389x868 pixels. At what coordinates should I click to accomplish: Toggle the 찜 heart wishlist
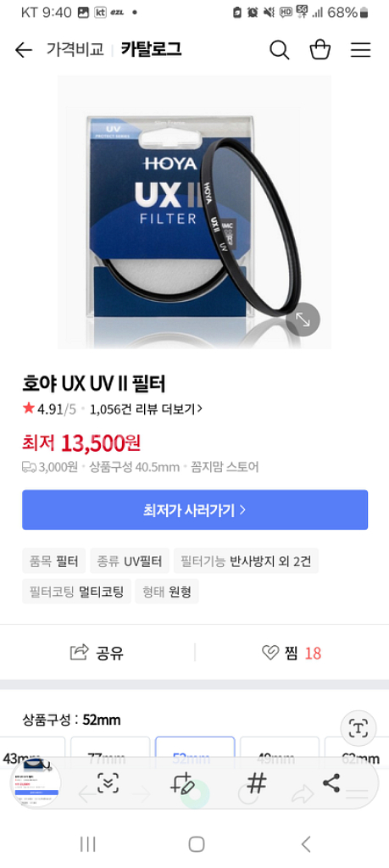point(292,653)
